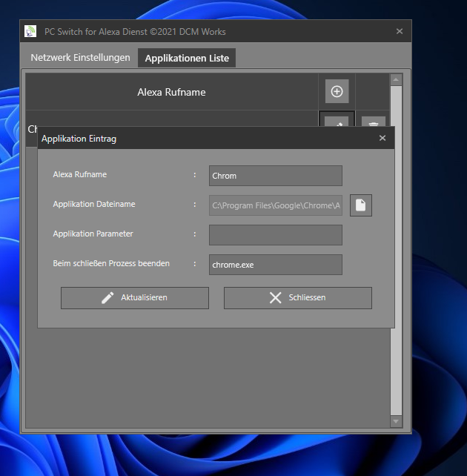The width and height of the screenshot is (467, 476).
Task: Focus the empty Applikation Parameter field
Action: 275,235
